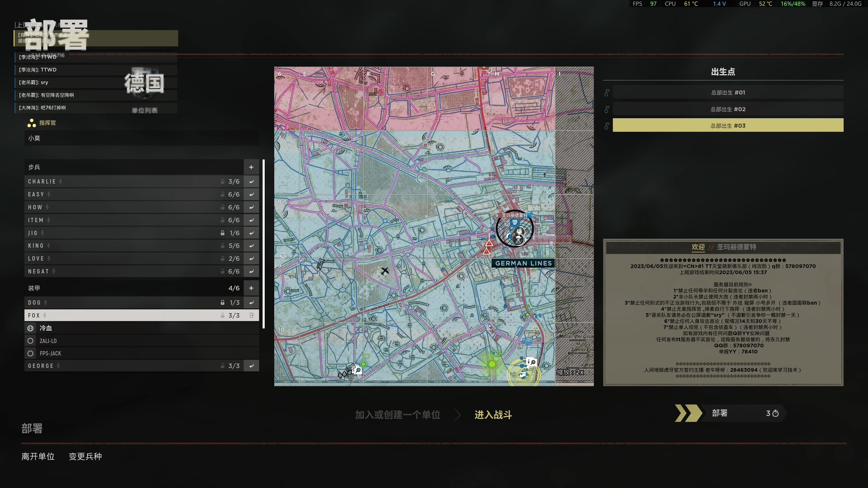Image resolution: width=868 pixels, height=488 pixels.
Task: Select ZALI-LD role radio circle
Action: click(31, 341)
